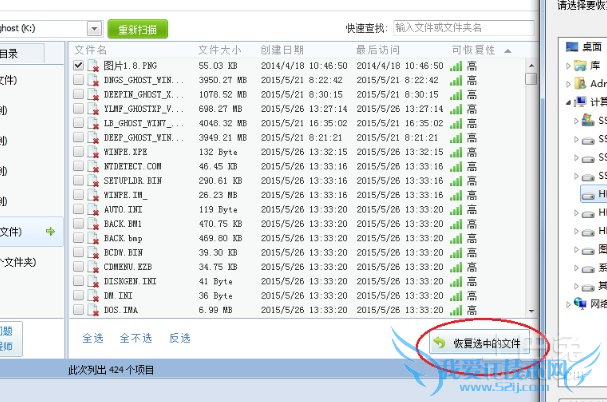This screenshot has height=402, width=607.
Task: Select the 目录 tab in left panel
Action: pos(21,53)
